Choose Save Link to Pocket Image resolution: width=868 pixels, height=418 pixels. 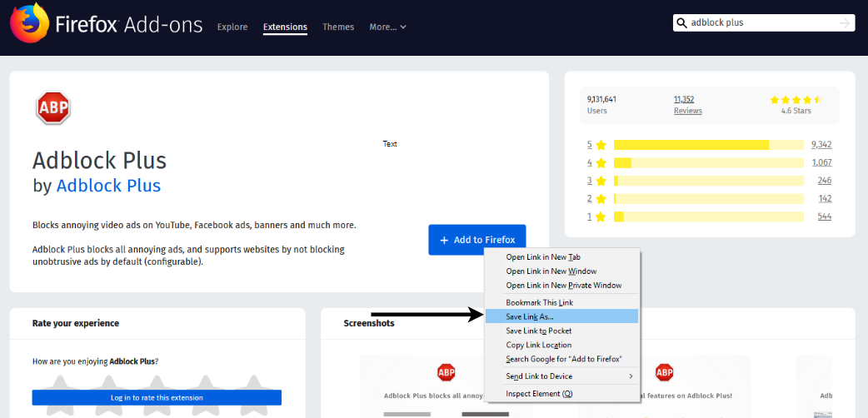(561, 331)
